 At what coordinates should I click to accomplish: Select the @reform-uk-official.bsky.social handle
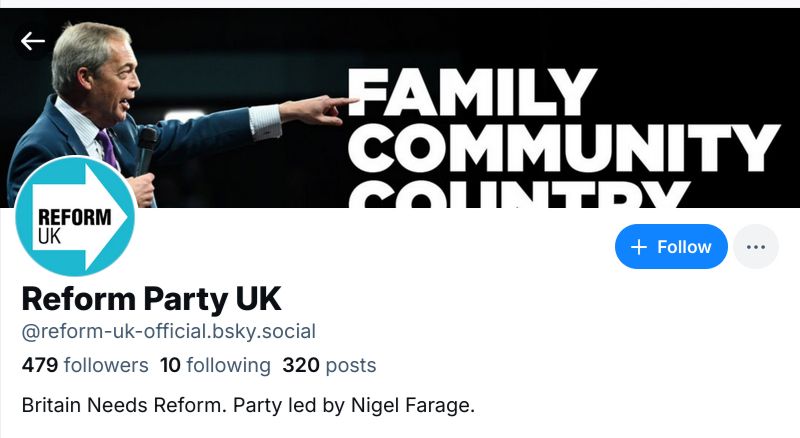(169, 331)
